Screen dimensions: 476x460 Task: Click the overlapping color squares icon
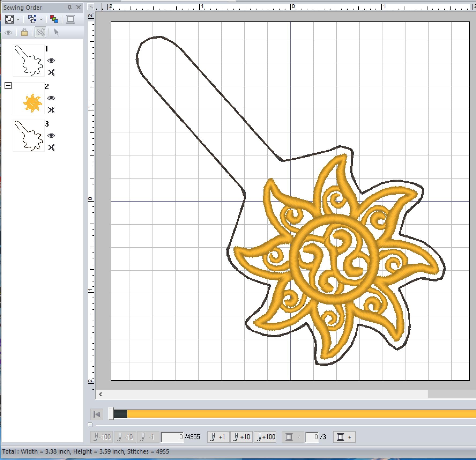pyautogui.click(x=54, y=19)
